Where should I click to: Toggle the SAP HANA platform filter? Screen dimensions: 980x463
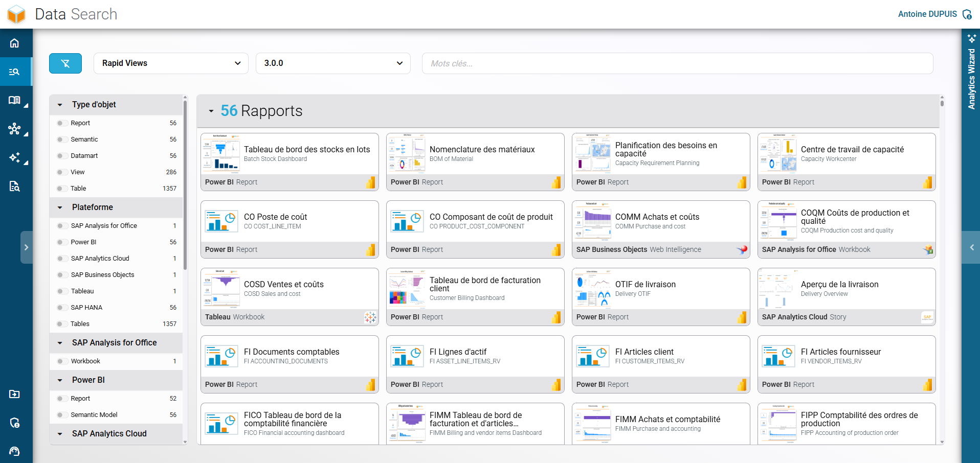click(x=62, y=308)
